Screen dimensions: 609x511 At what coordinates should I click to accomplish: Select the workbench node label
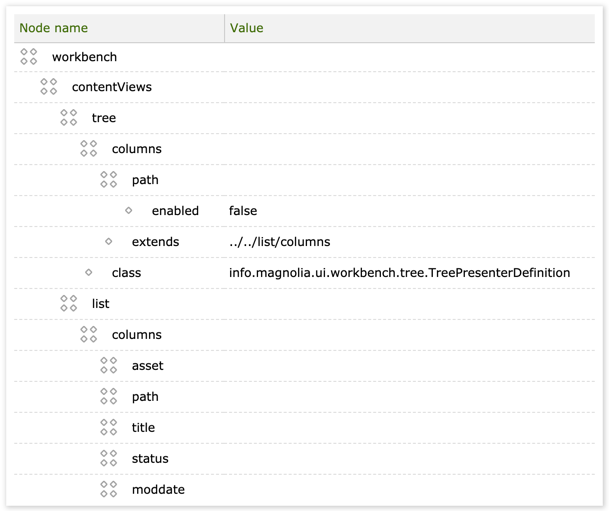(x=84, y=57)
